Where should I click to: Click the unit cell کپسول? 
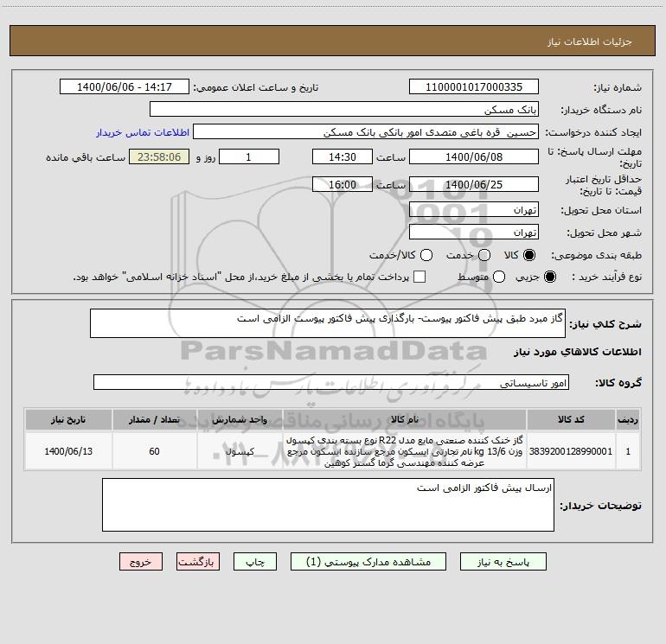[240, 451]
